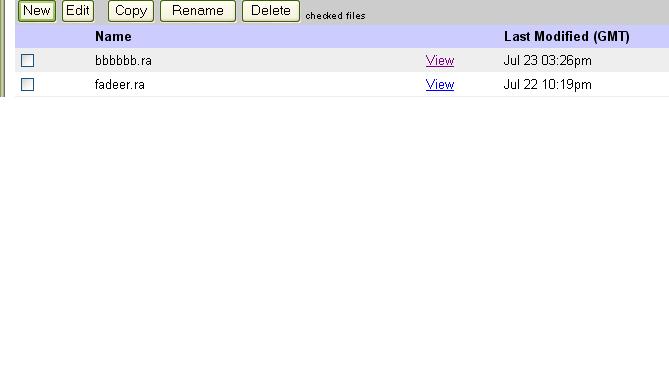The image size is (669, 384).
Task: Follow the View link for fadeer.ra
Action: [439, 84]
